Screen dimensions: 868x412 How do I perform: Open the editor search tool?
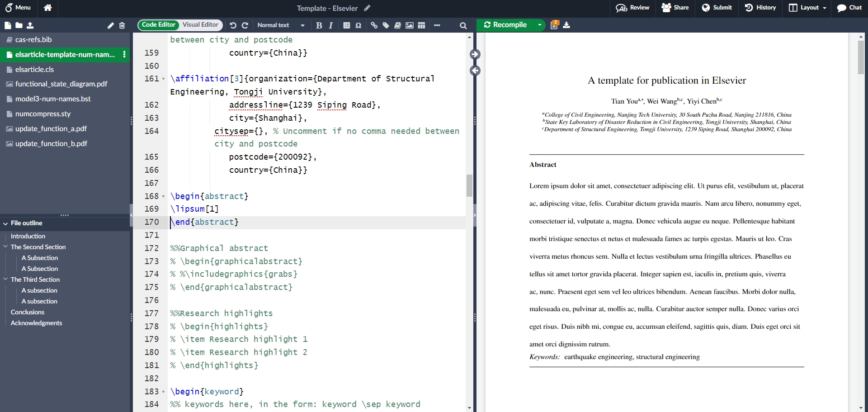click(x=463, y=25)
